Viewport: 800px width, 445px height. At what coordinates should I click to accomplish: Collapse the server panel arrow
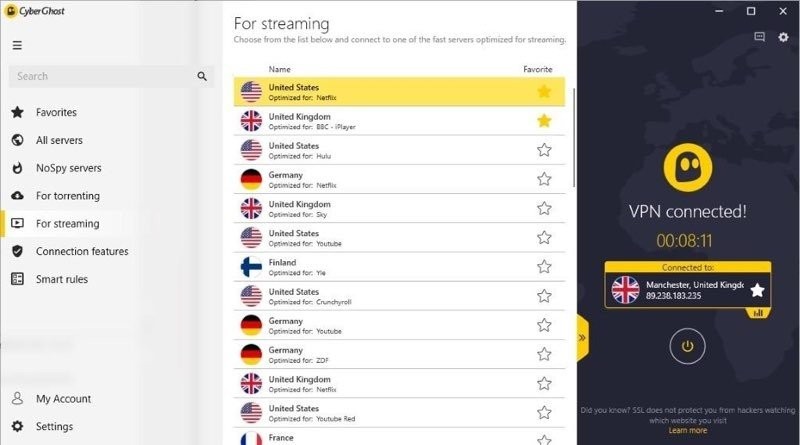(582, 338)
